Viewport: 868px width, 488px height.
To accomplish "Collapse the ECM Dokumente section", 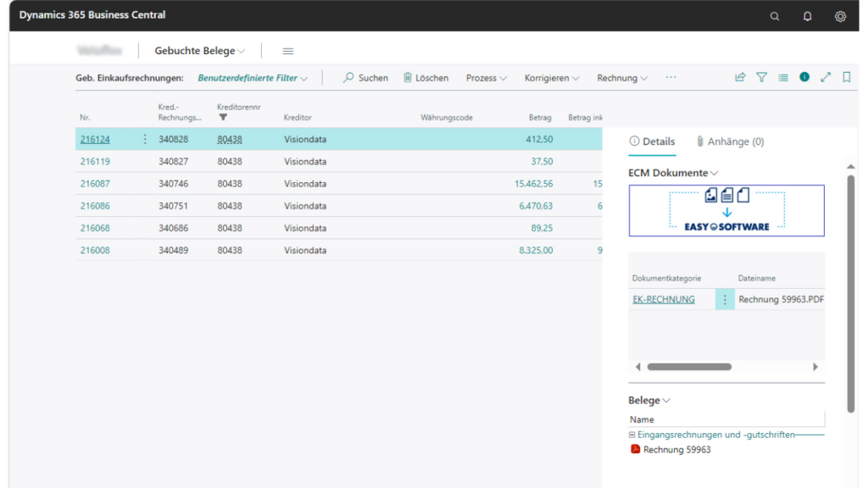I will 673,173.
